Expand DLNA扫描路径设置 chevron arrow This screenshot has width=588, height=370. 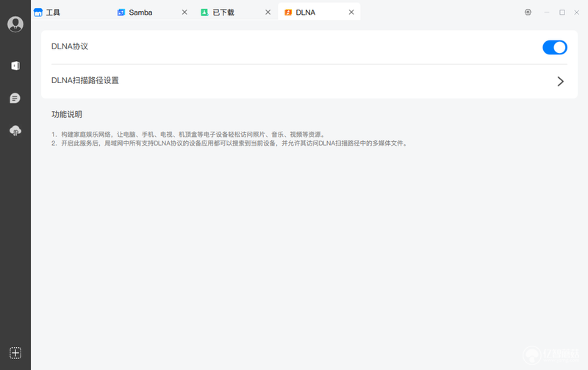click(560, 81)
